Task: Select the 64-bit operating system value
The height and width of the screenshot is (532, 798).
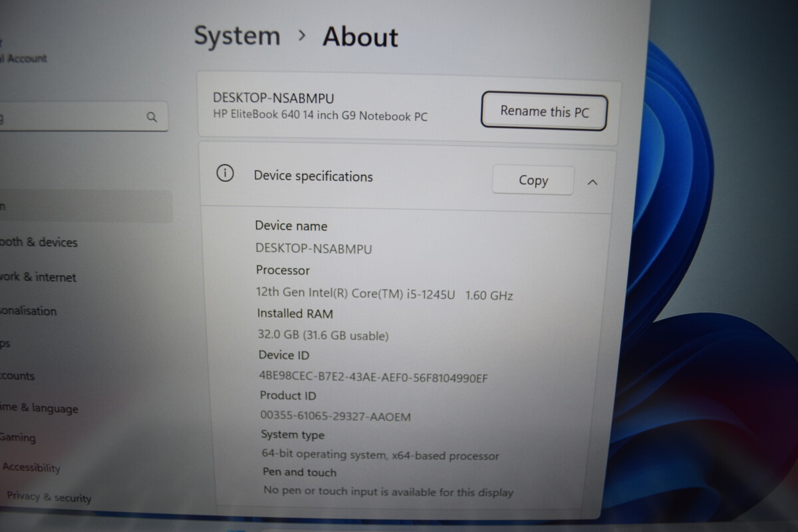Action: coord(380,456)
